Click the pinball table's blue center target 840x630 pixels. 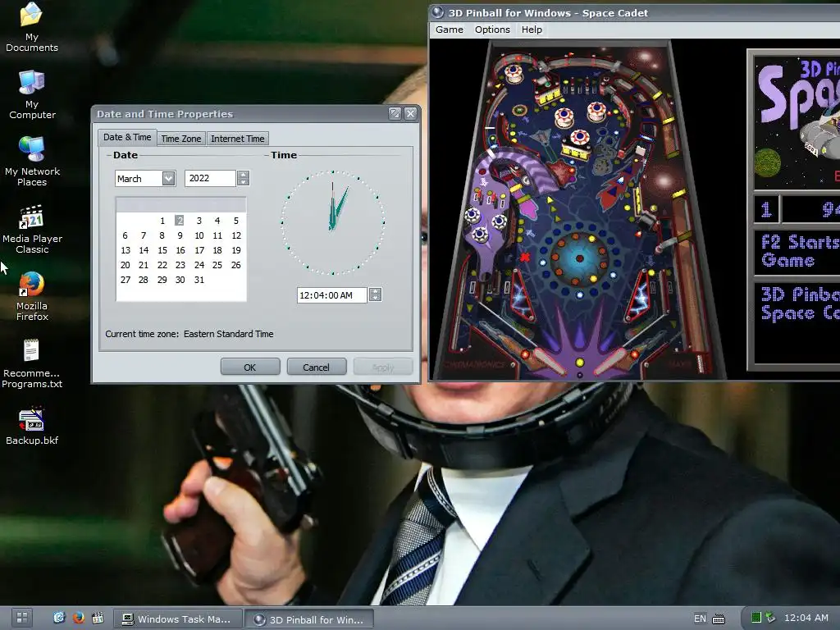click(x=579, y=258)
